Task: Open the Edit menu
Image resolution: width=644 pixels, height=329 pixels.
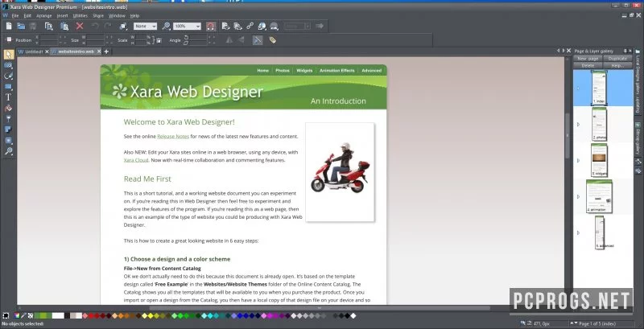Action: pos(27,15)
